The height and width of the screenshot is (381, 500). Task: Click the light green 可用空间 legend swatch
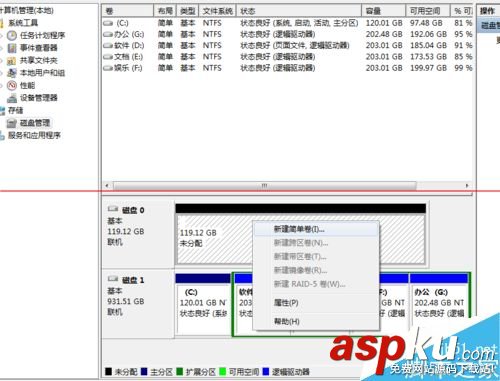click(223, 371)
